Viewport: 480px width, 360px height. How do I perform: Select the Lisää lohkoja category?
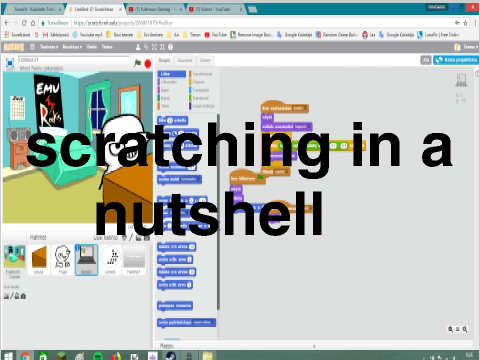tap(202, 106)
